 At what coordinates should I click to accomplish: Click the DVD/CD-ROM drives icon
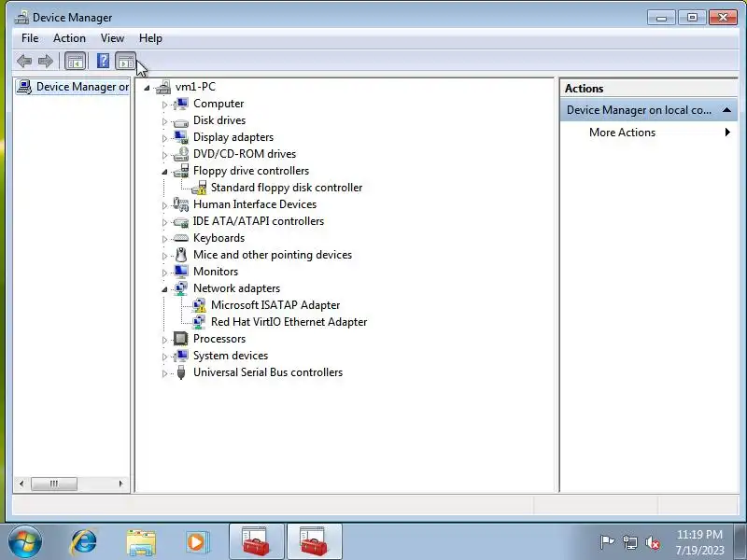pyautogui.click(x=180, y=154)
